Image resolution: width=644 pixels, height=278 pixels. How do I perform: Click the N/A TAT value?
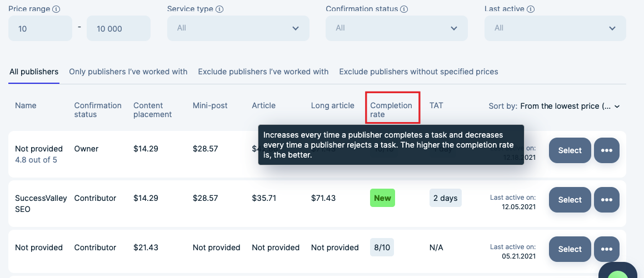[436, 247]
